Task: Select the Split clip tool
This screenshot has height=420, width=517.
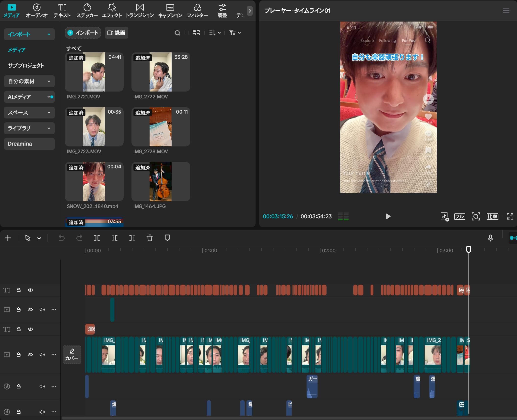Action: [97, 238]
